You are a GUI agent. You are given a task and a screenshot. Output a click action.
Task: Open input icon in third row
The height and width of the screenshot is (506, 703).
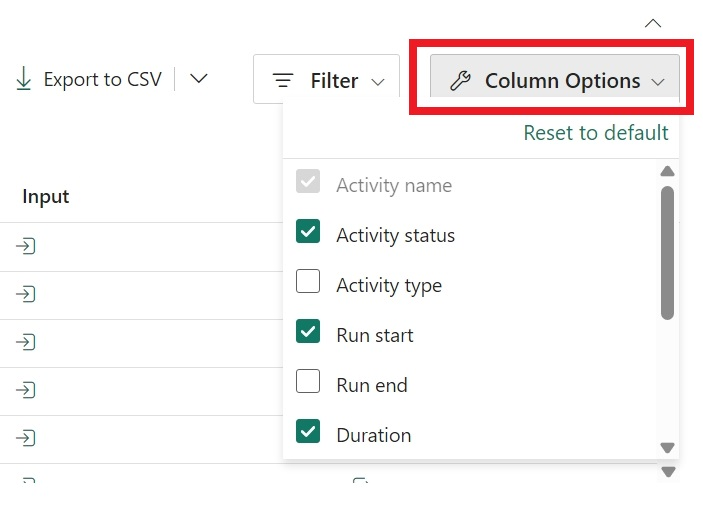point(27,342)
